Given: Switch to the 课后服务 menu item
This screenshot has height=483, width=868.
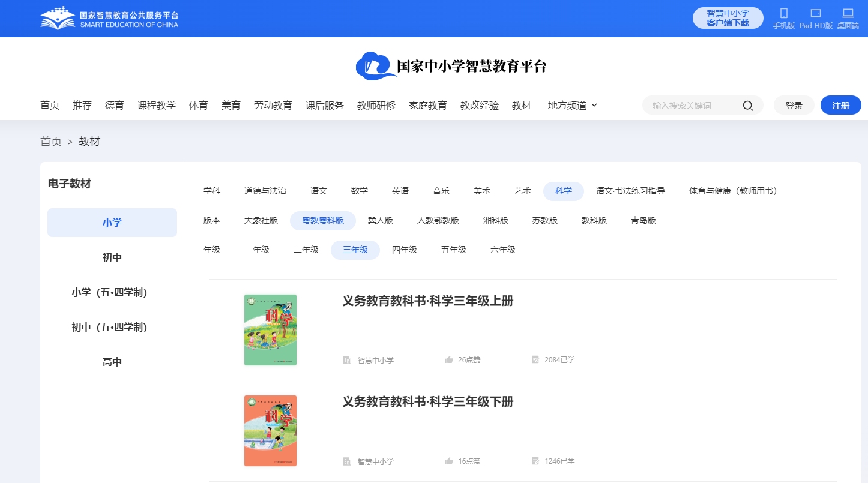Looking at the screenshot, I should (x=324, y=105).
